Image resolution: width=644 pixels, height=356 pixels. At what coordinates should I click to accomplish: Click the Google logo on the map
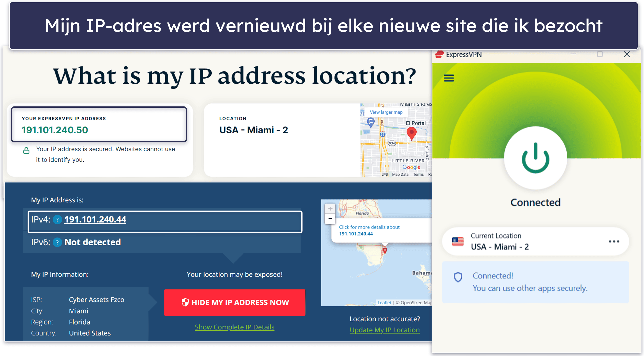(411, 167)
